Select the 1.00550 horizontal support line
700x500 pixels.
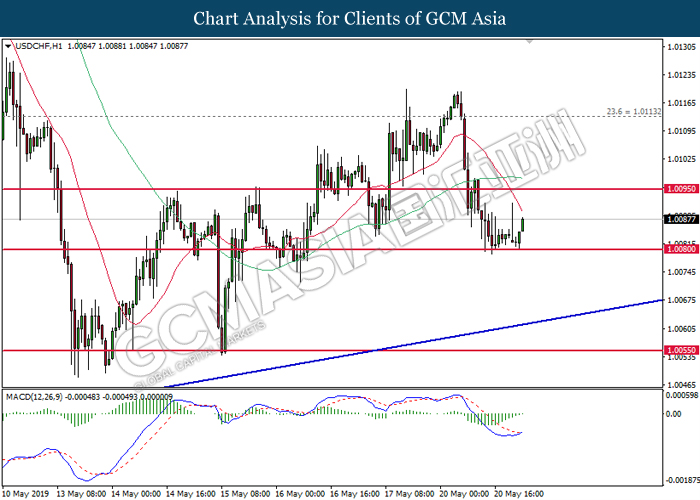pos(300,350)
